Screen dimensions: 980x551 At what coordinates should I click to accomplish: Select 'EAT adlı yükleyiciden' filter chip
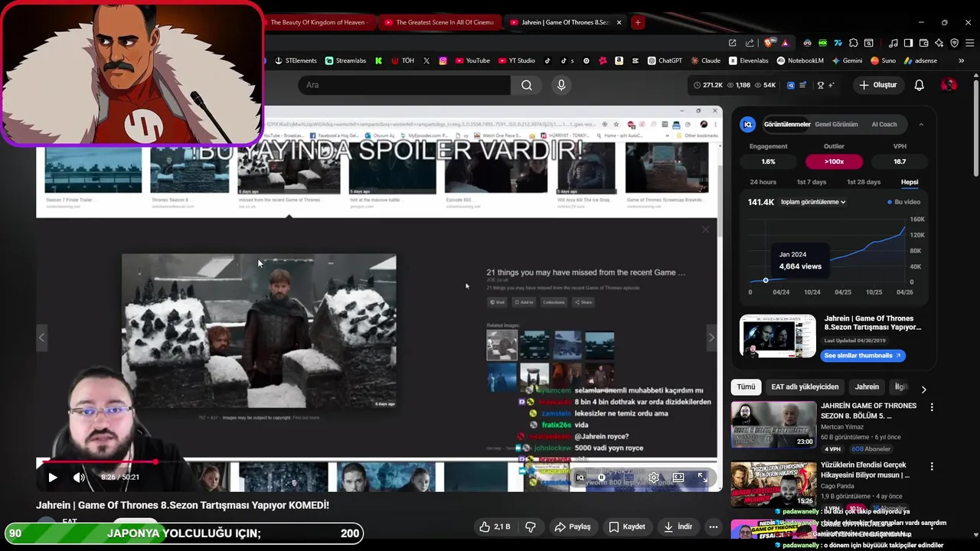805,387
